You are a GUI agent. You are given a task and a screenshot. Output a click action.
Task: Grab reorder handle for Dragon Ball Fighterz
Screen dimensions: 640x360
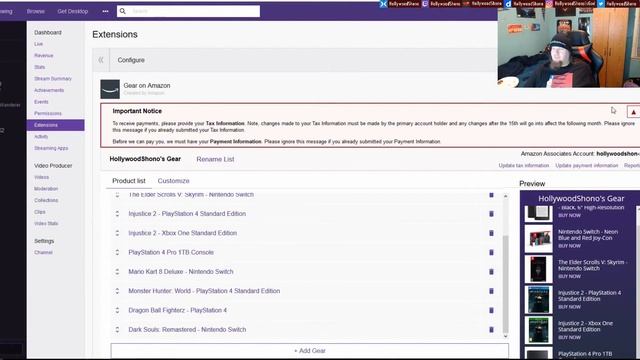coord(117,310)
